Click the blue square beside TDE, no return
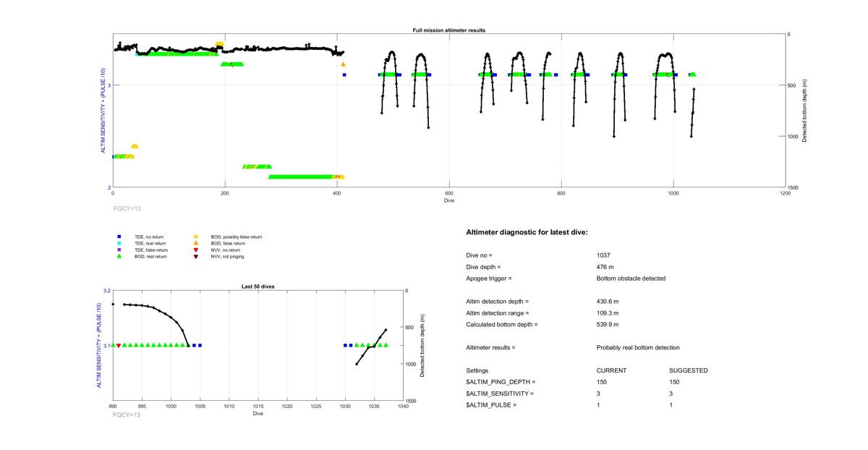 [119, 237]
